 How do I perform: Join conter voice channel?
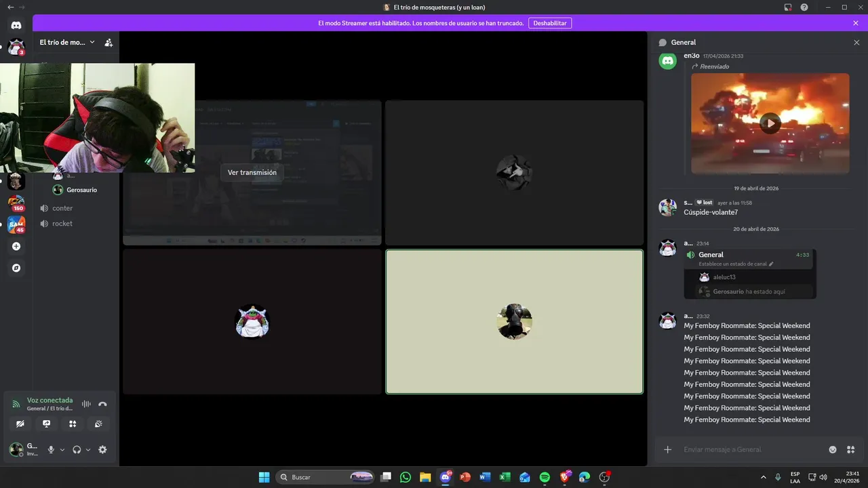click(62, 208)
